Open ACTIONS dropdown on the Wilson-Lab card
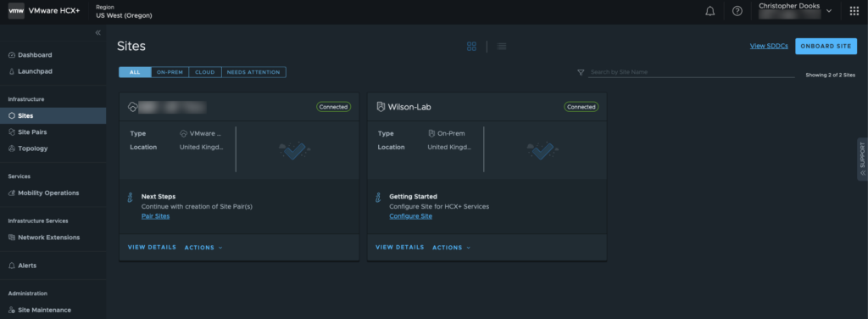 pos(451,248)
